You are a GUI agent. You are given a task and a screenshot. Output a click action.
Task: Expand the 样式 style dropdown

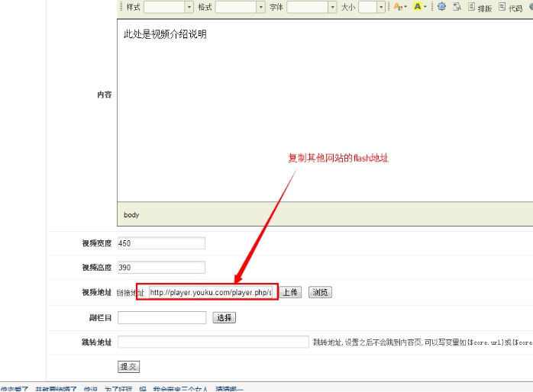pos(169,7)
